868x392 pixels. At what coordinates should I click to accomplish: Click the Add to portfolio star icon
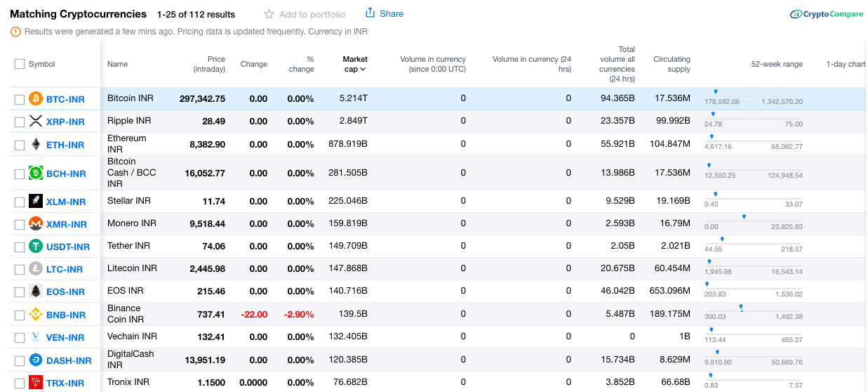[x=269, y=14]
